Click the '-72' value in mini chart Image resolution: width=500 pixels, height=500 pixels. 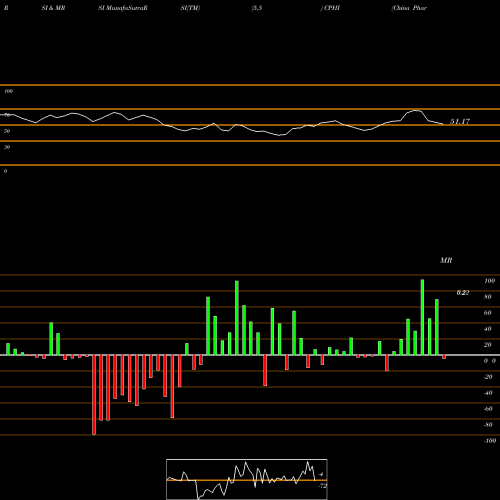pos(322,486)
